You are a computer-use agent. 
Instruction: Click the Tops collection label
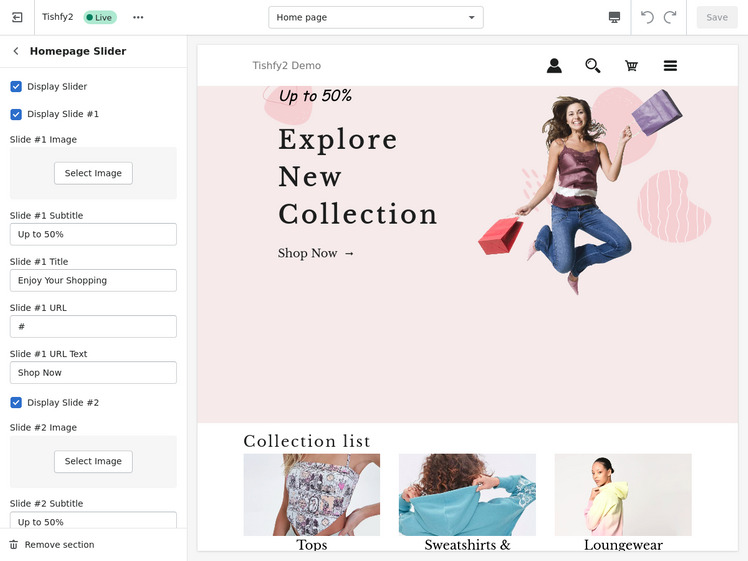pos(312,545)
